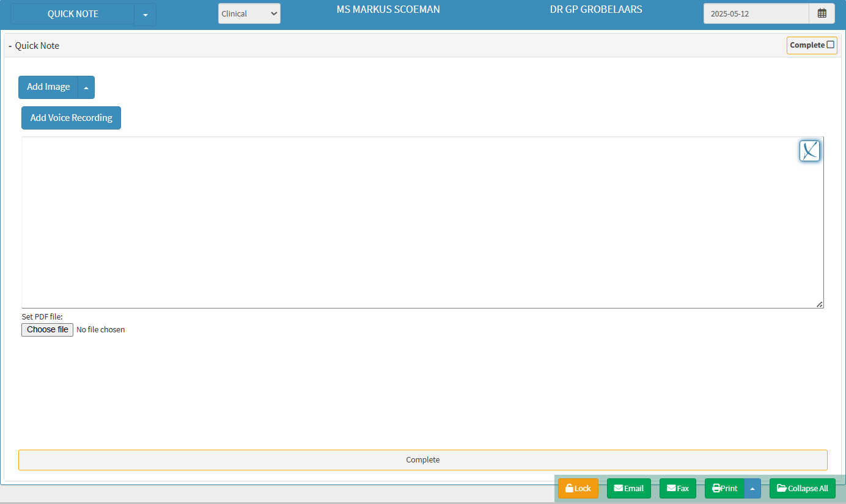Click the Quick Note main button

click(73, 14)
